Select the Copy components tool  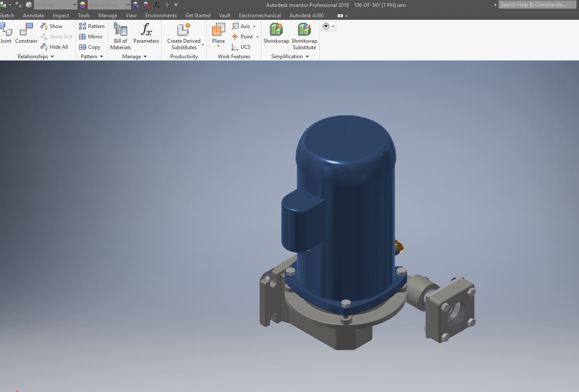[90, 47]
